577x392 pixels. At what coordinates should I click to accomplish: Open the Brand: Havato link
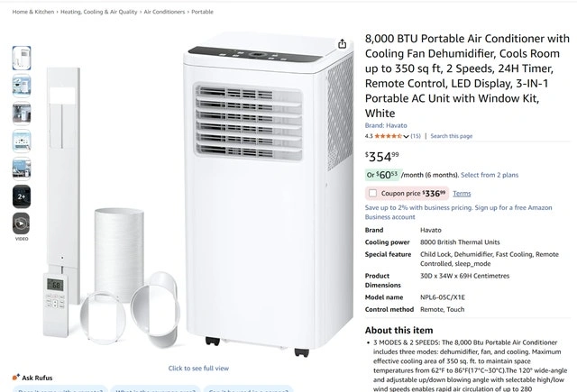pos(386,125)
